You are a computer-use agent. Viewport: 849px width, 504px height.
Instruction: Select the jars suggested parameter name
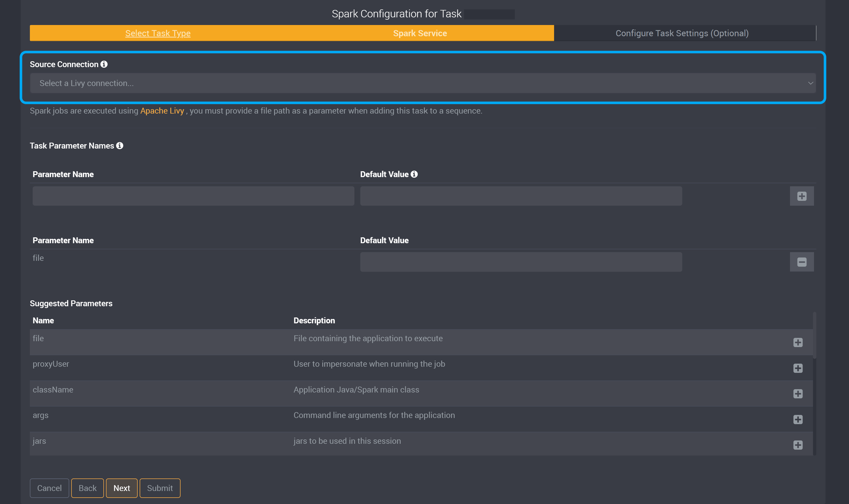coord(39,441)
